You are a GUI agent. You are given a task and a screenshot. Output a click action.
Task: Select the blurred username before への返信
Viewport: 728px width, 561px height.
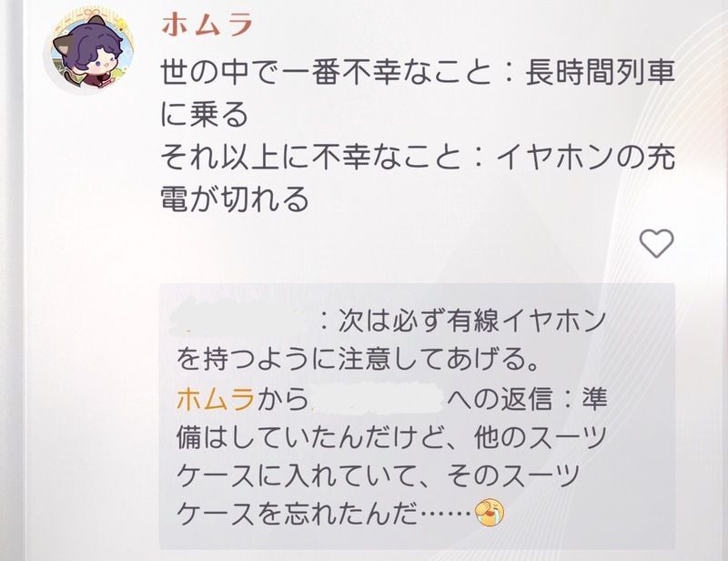point(377,399)
